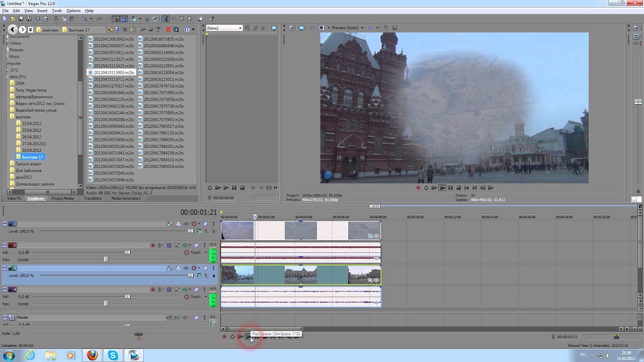Click track 1 Level slider handle
644x362 pixels.
pyautogui.click(x=190, y=231)
